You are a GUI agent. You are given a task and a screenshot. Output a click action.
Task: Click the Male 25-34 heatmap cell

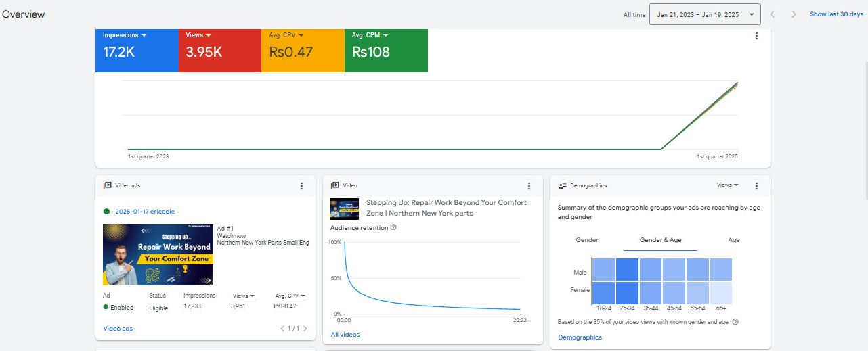[x=626, y=270]
